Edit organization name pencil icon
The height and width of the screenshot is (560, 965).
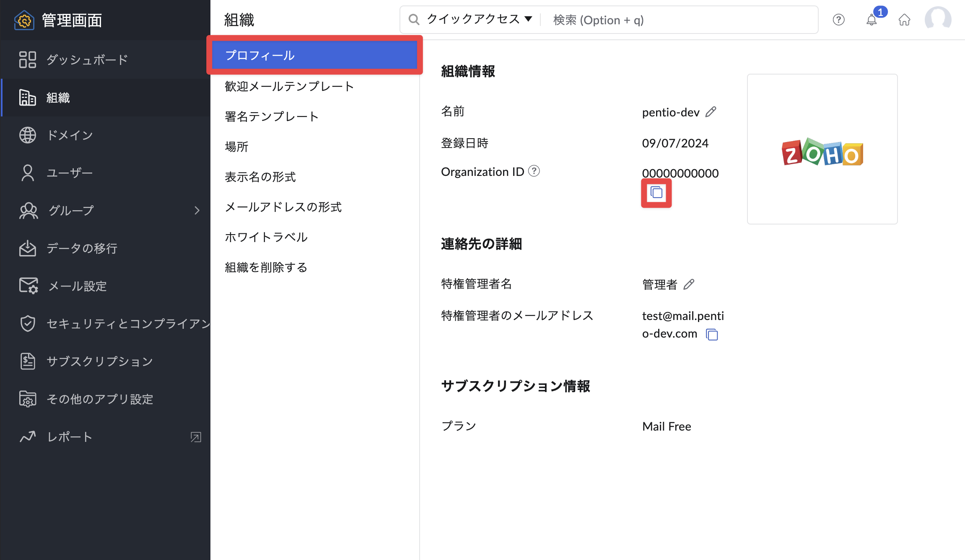[711, 112]
